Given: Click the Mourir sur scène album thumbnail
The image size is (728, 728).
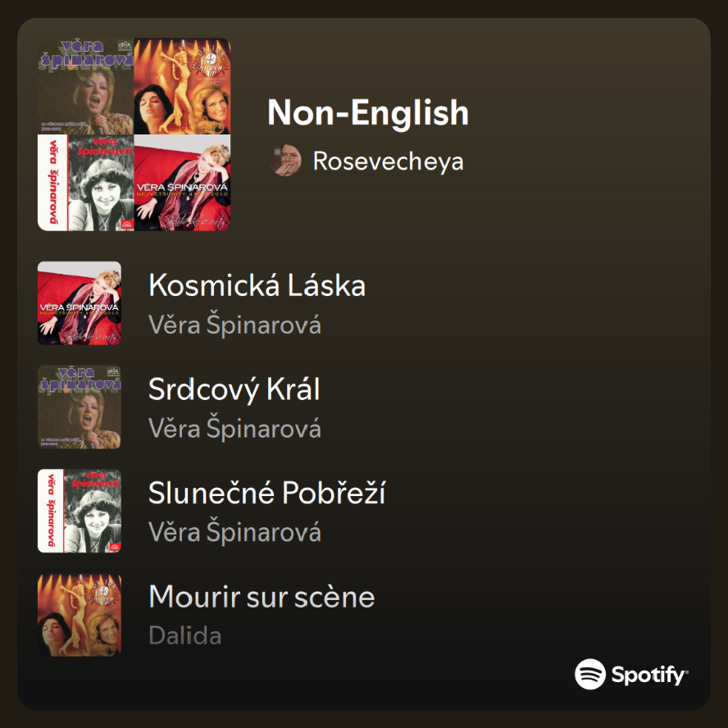Looking at the screenshot, I should 80,615.
